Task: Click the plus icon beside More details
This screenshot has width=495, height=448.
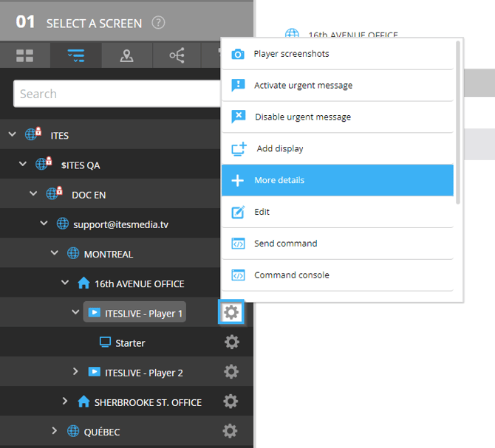Action: pyautogui.click(x=237, y=180)
